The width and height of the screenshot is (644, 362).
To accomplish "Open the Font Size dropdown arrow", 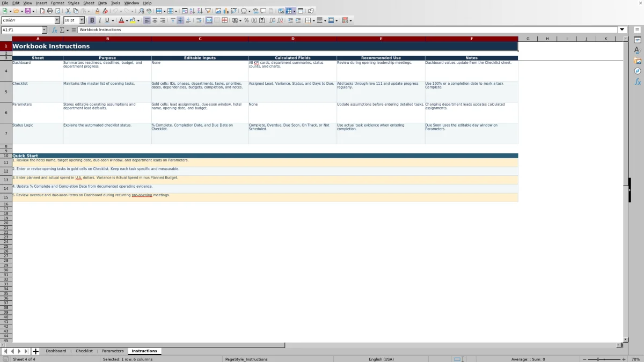I will pyautogui.click(x=82, y=20).
